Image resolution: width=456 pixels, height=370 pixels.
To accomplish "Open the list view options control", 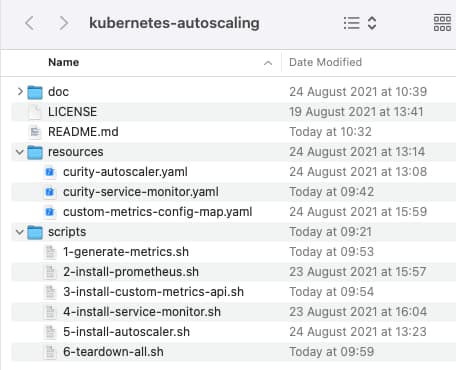I will coord(360,23).
